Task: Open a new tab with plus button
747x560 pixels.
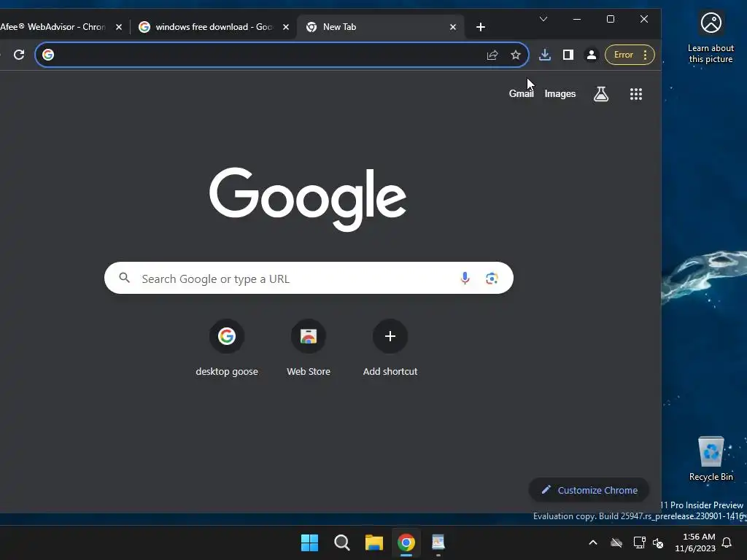Action: coord(481,27)
